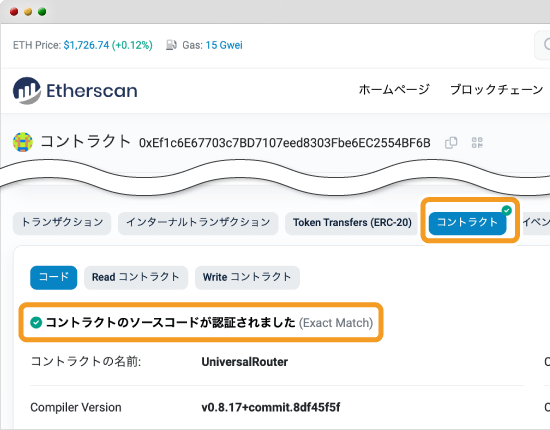
Task: Click the yellow minimize window button
Action: [28, 12]
